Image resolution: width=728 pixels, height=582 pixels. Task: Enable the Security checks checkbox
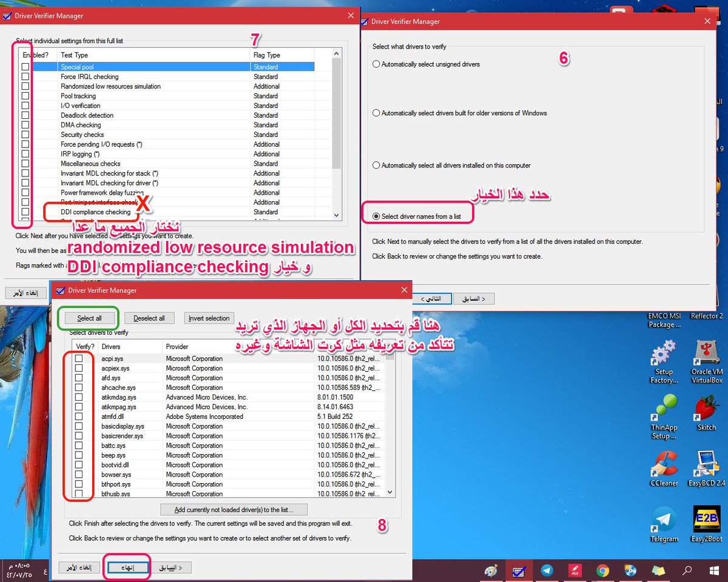click(x=25, y=135)
